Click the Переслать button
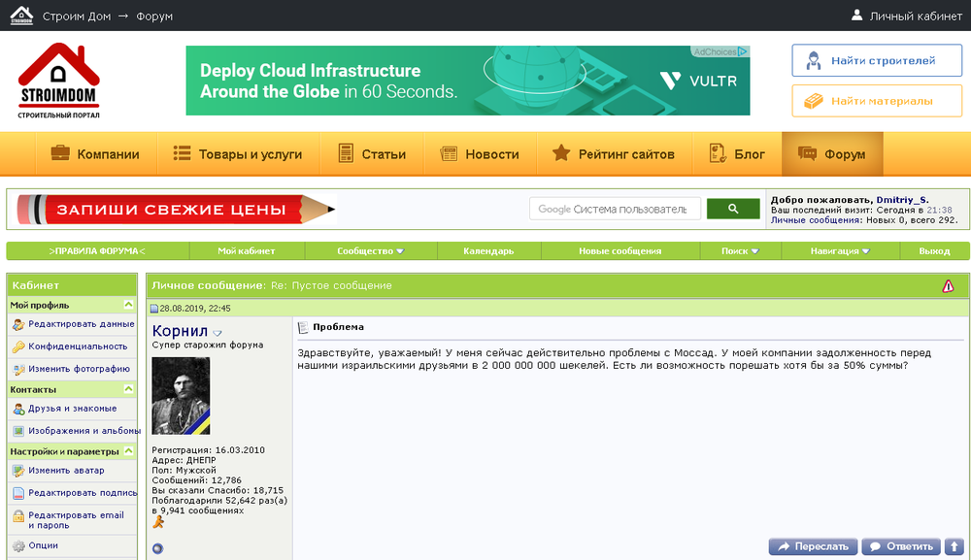 [813, 546]
